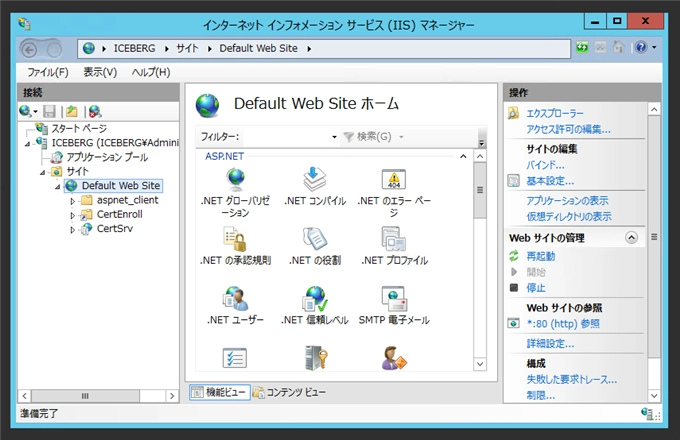Click the home icon in top toolbar
The height and width of the screenshot is (440, 680).
[618, 47]
